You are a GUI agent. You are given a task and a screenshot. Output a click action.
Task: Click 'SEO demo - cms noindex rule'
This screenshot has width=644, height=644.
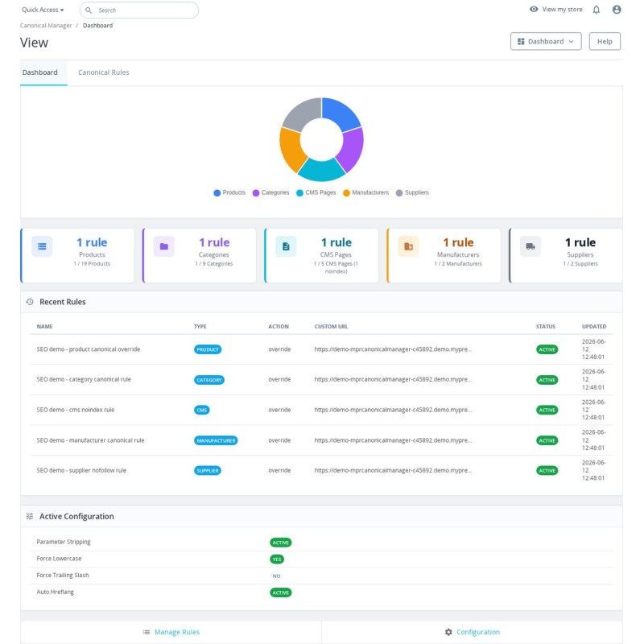point(76,410)
